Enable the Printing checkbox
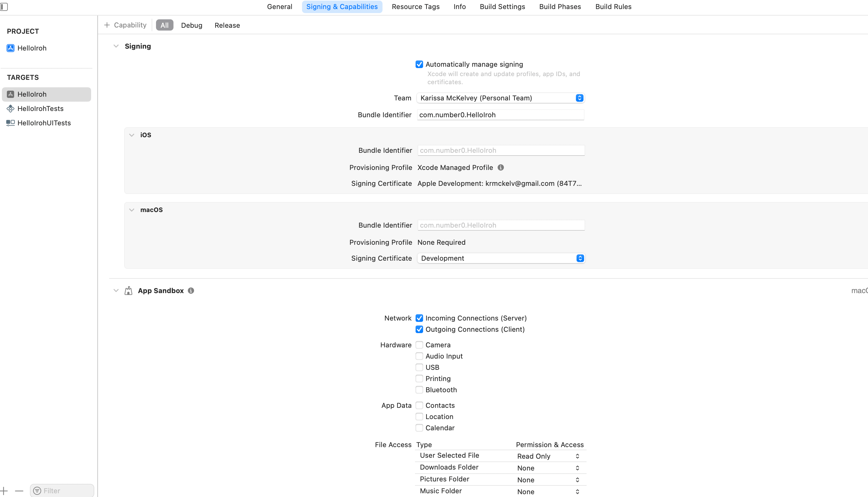This screenshot has width=868, height=497. (419, 379)
